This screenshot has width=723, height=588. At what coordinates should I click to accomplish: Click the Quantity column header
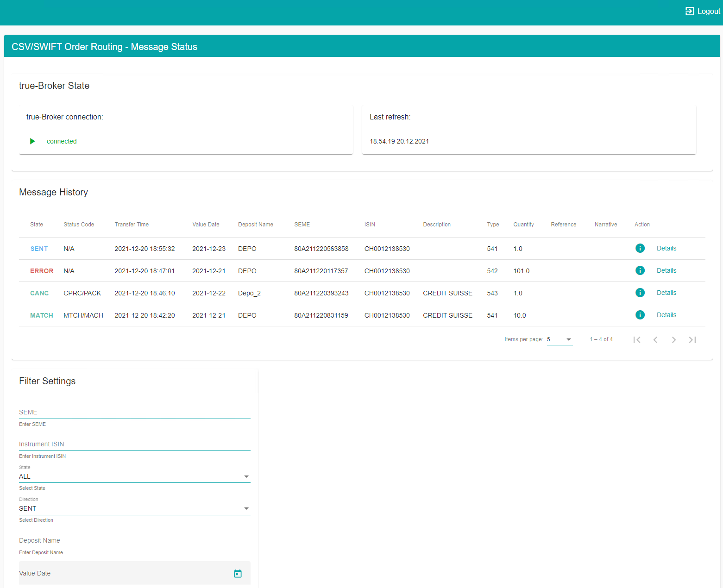click(523, 225)
